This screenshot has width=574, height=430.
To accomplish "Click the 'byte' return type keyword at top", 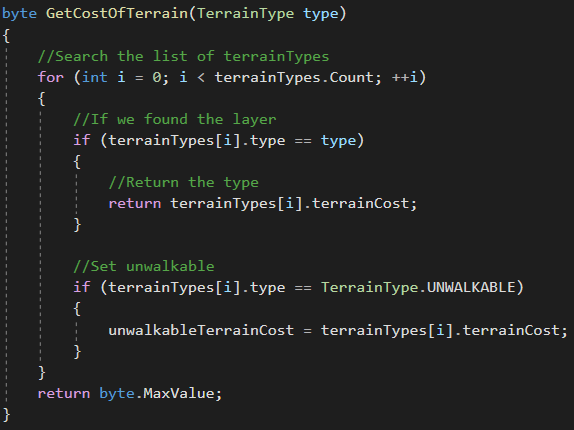I will tap(19, 14).
